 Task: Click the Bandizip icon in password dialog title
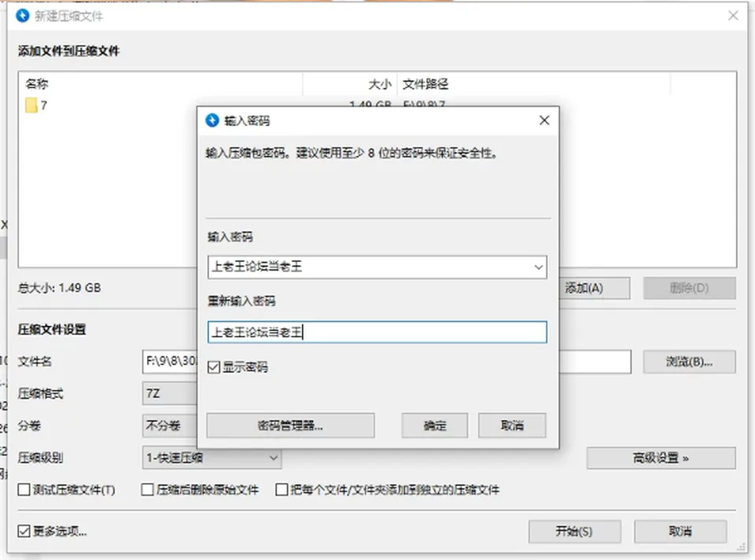click(212, 120)
